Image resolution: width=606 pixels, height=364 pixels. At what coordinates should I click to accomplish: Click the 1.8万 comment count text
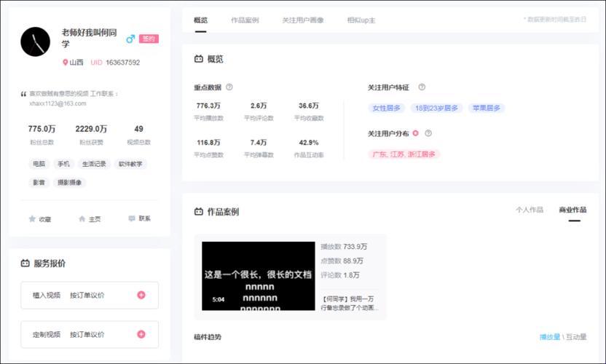point(351,274)
